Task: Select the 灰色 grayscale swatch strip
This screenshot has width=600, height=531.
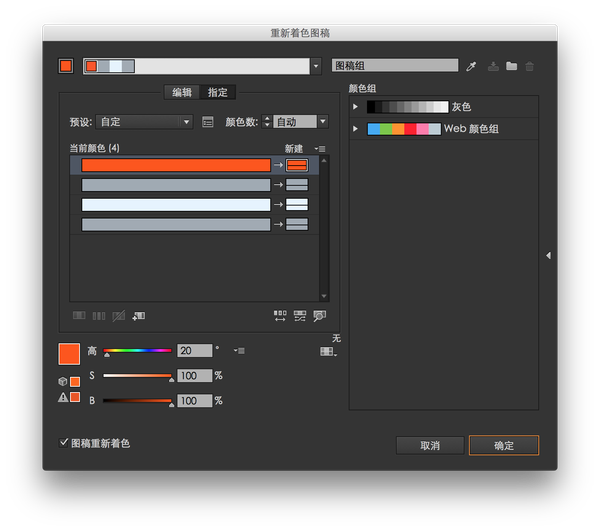Action: click(x=408, y=107)
